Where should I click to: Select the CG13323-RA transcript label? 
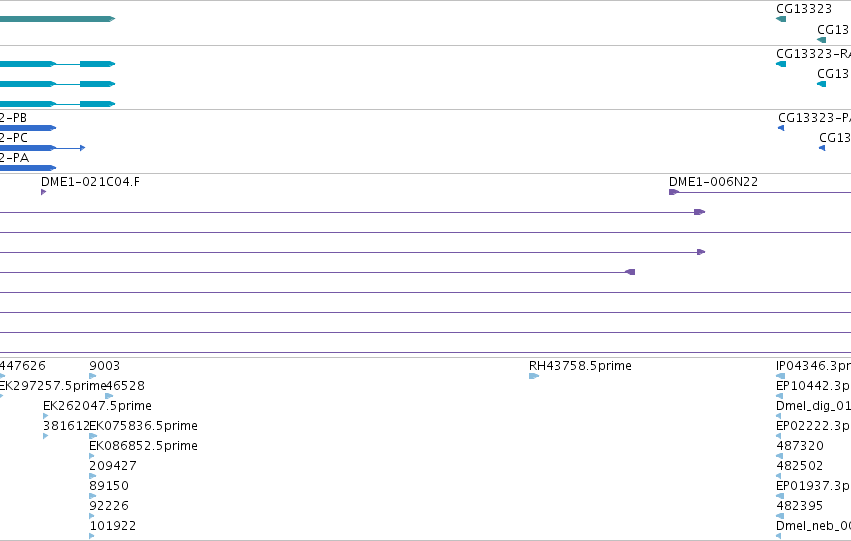[814, 54]
